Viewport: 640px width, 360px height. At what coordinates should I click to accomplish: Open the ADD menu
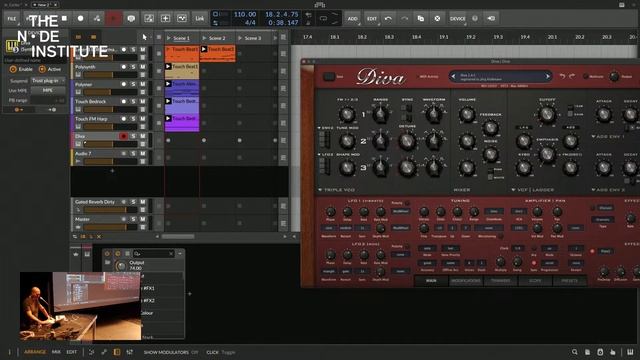point(352,18)
